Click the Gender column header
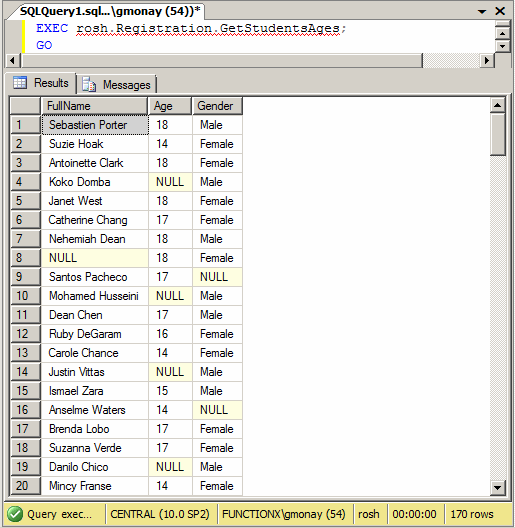 point(217,106)
